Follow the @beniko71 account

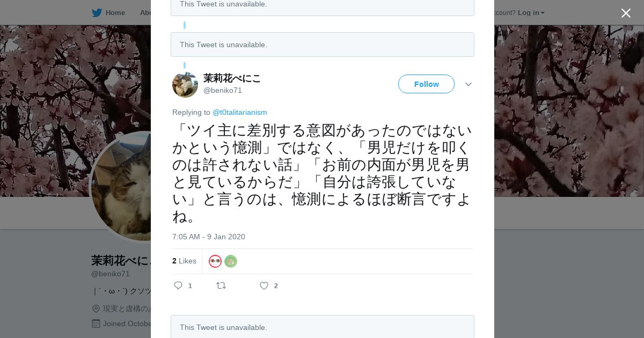[x=426, y=84]
